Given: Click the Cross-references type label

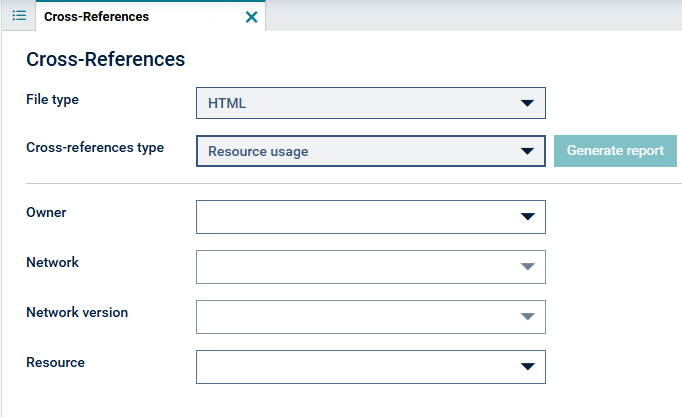Looking at the screenshot, I should (x=95, y=147).
